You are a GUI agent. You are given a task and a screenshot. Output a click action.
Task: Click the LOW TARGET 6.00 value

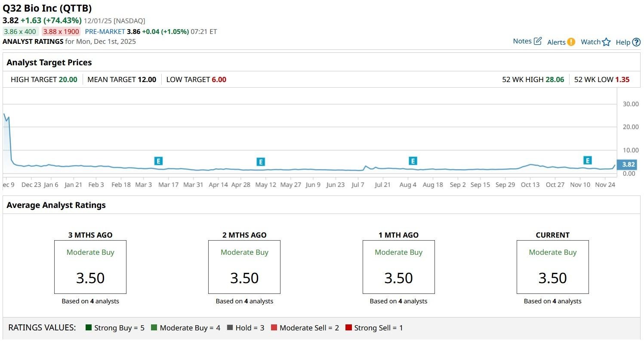point(219,79)
